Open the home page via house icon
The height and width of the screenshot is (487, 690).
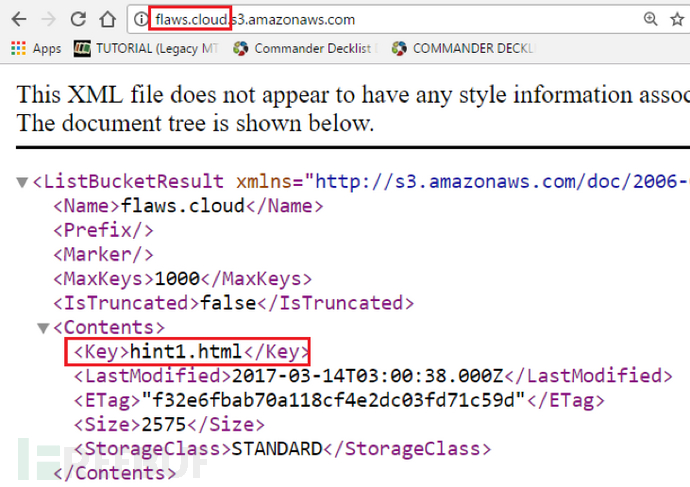(x=107, y=19)
